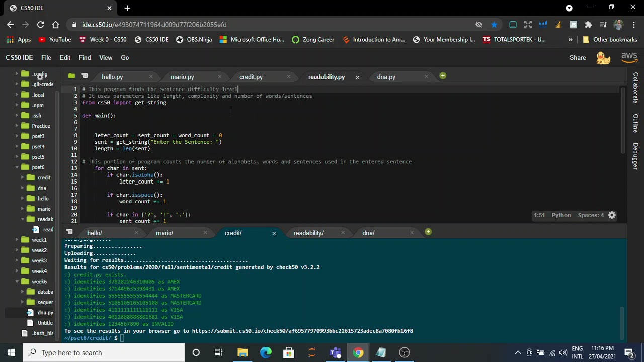Close the credit/ terminal tab
Screen dimensions: 644x362
tap(274, 233)
